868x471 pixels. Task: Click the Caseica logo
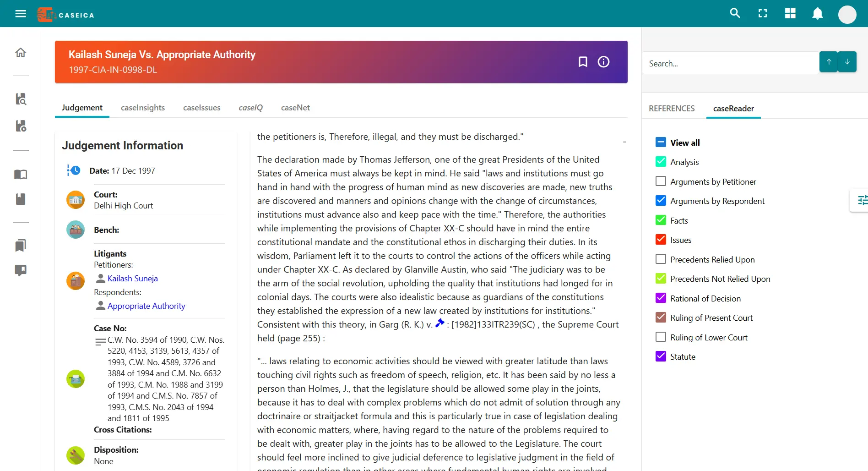point(65,15)
